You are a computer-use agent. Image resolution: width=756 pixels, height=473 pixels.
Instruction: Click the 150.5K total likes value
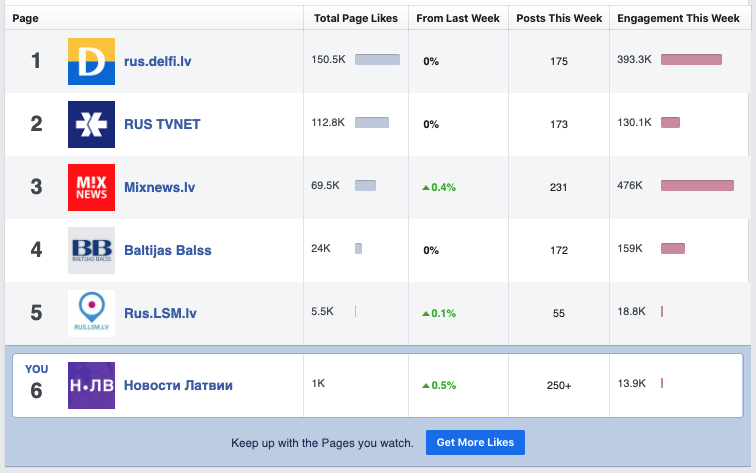(328, 59)
